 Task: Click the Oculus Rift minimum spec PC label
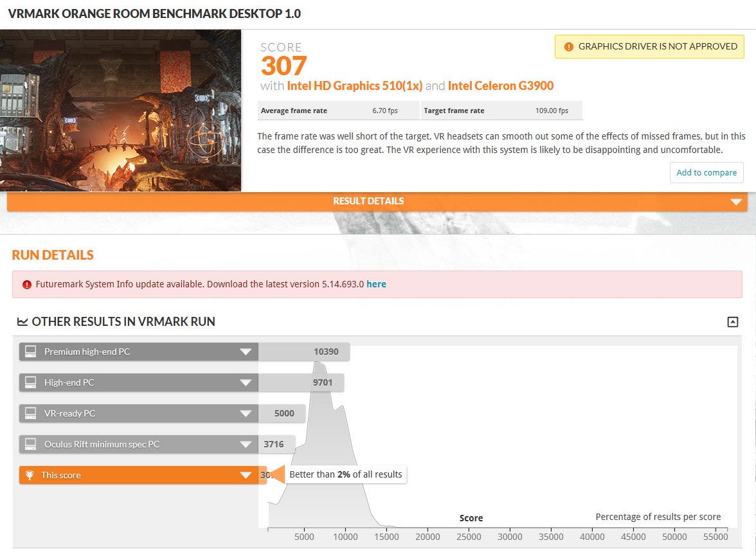pos(102,444)
